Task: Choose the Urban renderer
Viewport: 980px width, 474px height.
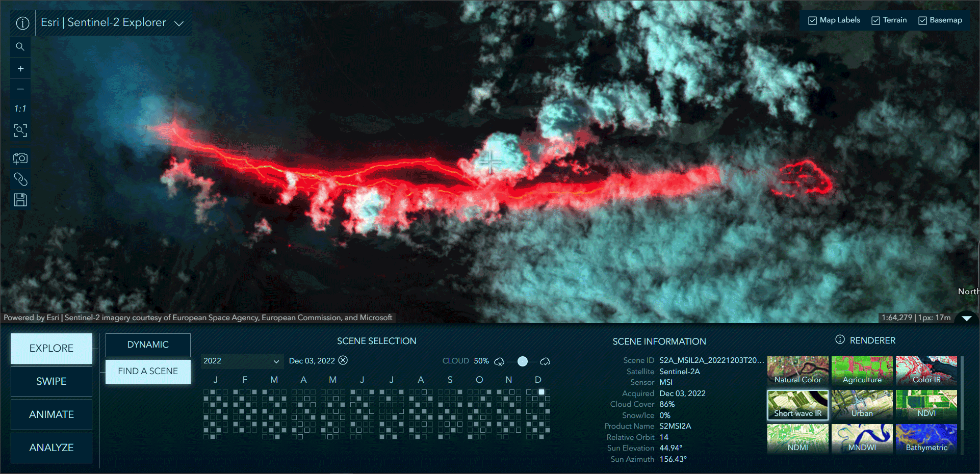Action: point(862,405)
